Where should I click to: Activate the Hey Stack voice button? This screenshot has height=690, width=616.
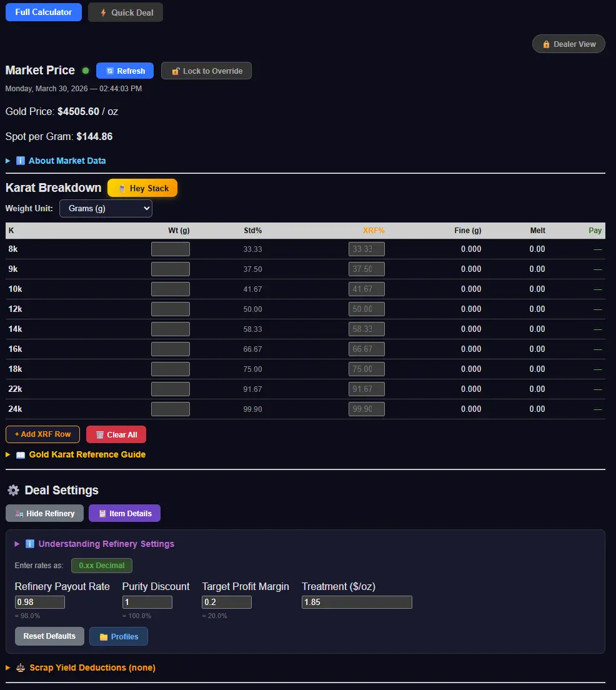(x=142, y=188)
